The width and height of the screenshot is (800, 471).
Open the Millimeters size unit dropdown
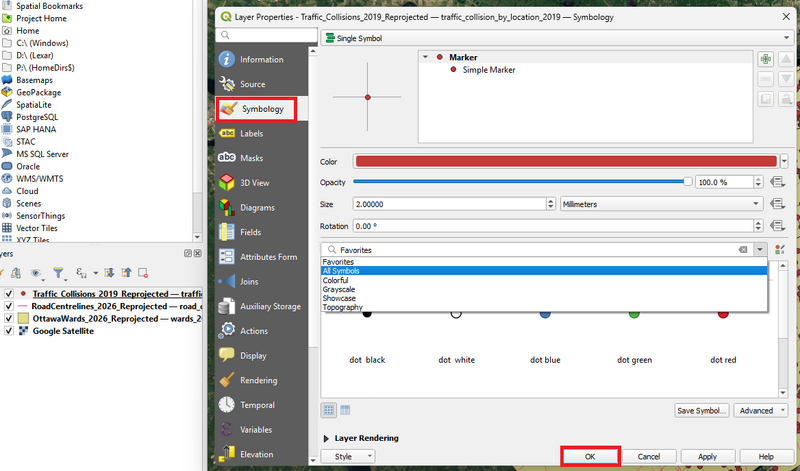click(662, 204)
